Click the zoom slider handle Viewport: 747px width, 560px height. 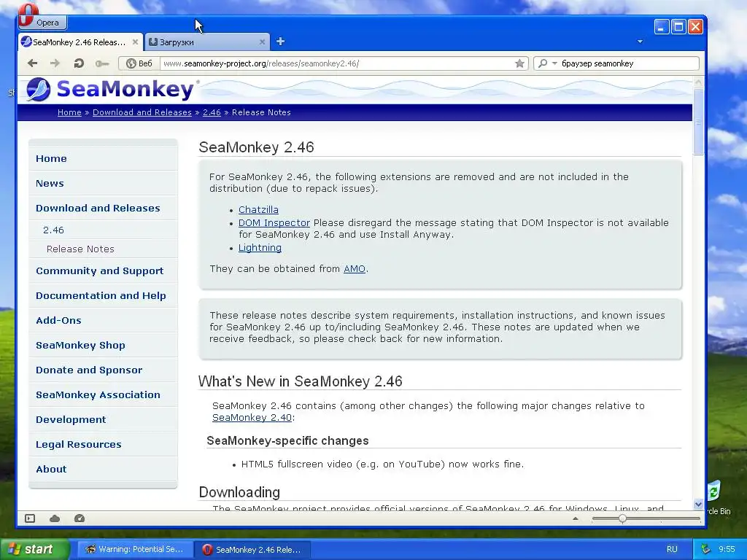[x=622, y=518]
